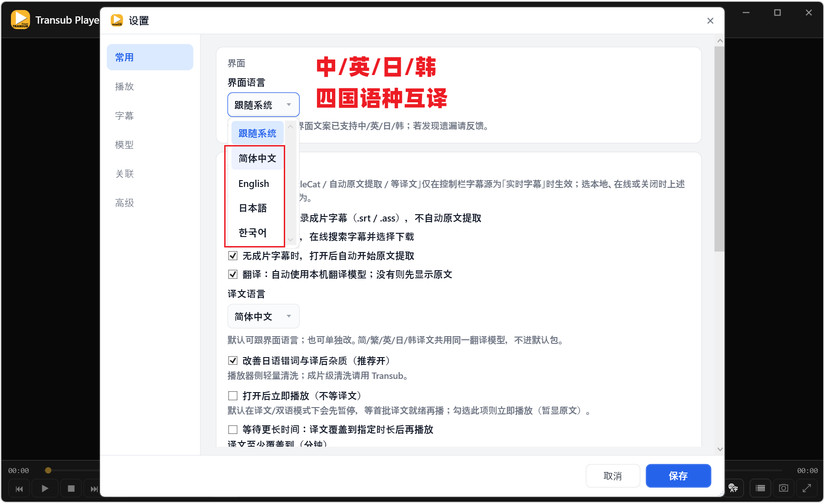This screenshot has height=504, width=825.
Task: Click Play button in Transub Player
Action: coord(45,489)
